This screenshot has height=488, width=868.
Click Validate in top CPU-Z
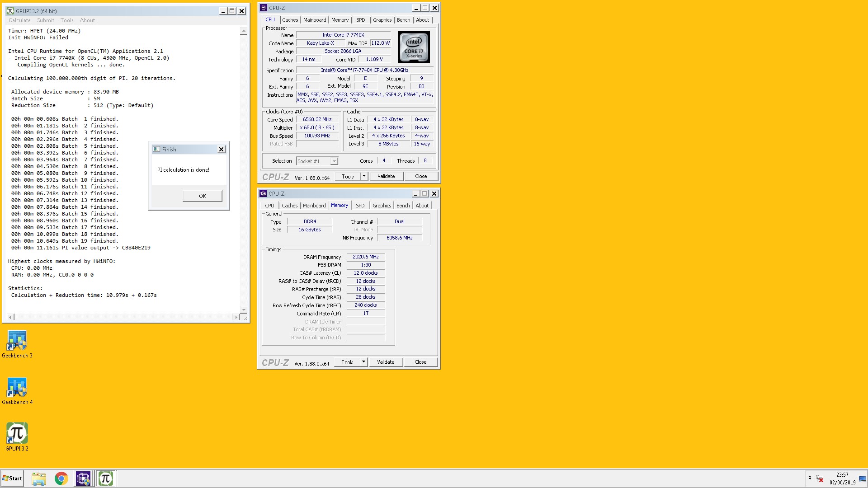coord(386,177)
